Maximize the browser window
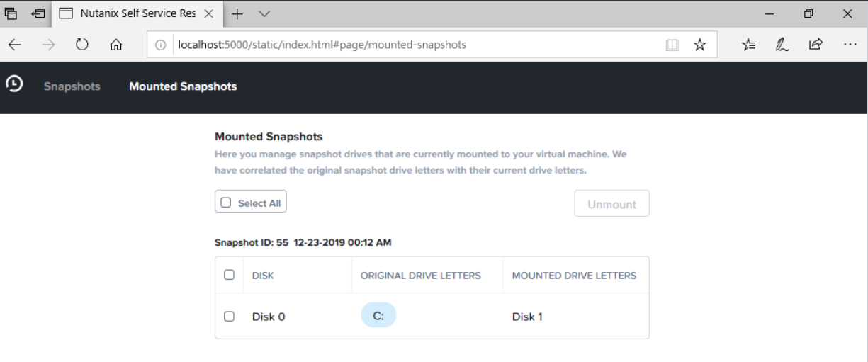Viewport: 868px width, 362px height. 808,13
